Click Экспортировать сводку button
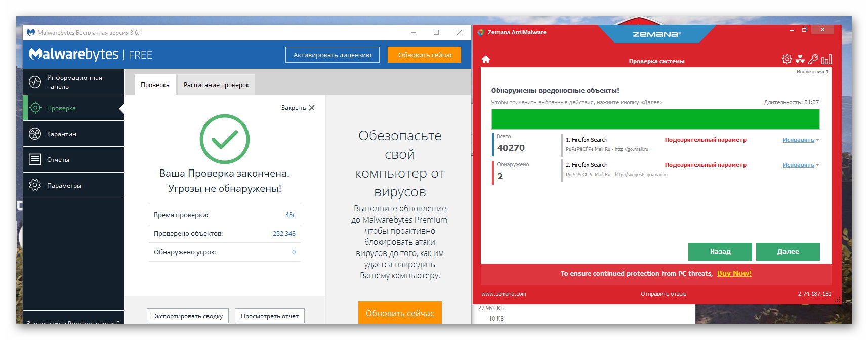The width and height of the screenshot is (868, 340). (188, 316)
